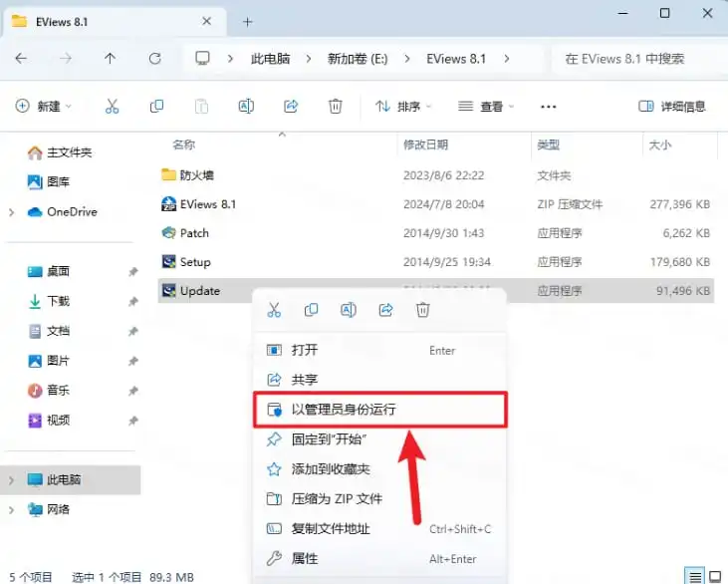Image resolution: width=728 pixels, height=584 pixels.
Task: Choose 以管理员身份运行 in the context menu
Action: [379, 410]
